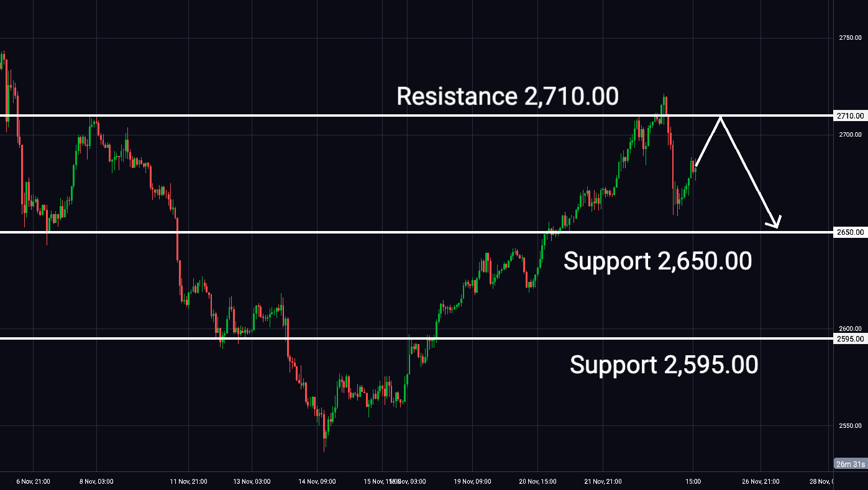Click the 2595.00 price axis label
The height and width of the screenshot is (490, 868).
pyautogui.click(x=850, y=338)
